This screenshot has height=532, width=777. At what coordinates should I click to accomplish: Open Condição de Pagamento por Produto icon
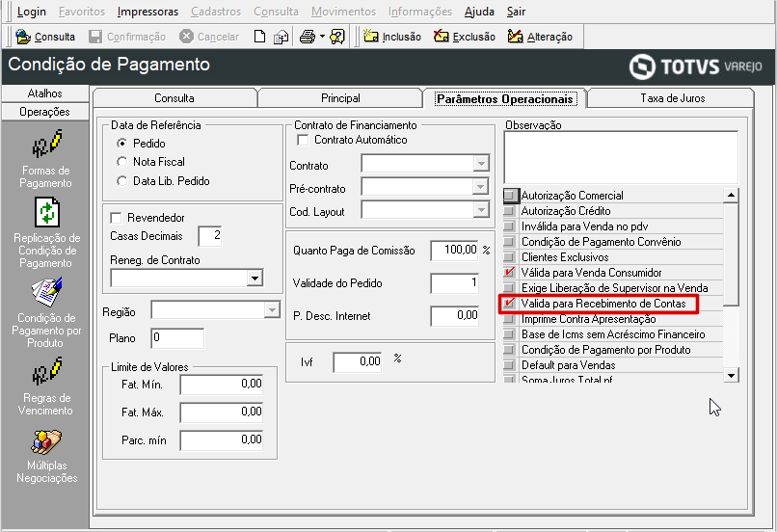point(47,292)
